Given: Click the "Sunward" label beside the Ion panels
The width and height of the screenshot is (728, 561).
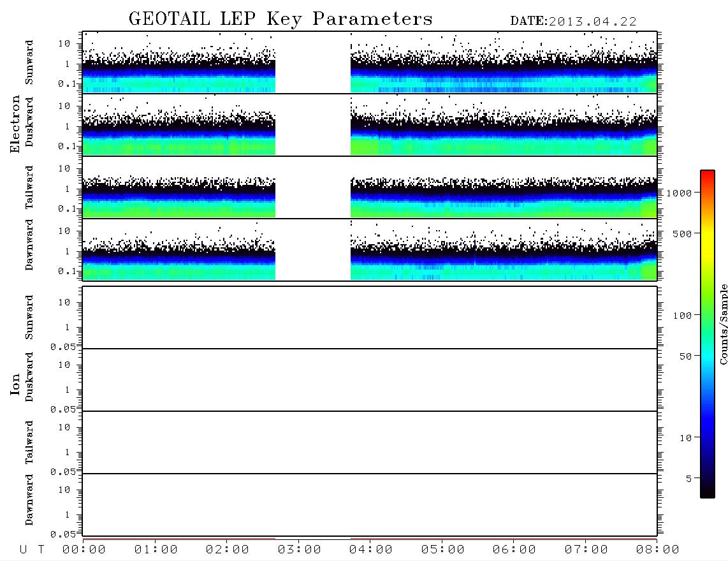Looking at the screenshot, I should point(29,317).
